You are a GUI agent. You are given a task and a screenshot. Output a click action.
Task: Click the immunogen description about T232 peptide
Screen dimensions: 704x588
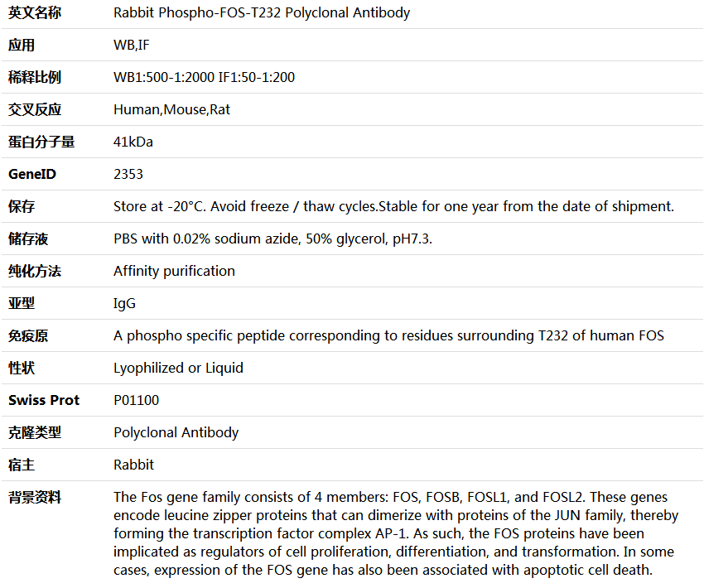tap(388, 335)
